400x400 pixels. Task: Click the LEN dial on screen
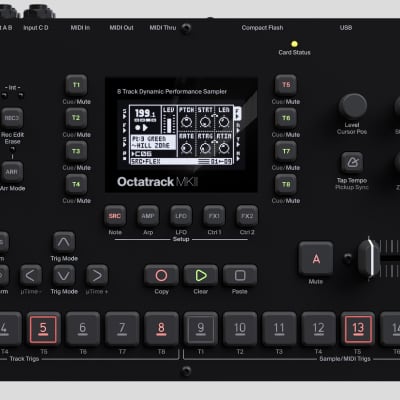click(224, 122)
